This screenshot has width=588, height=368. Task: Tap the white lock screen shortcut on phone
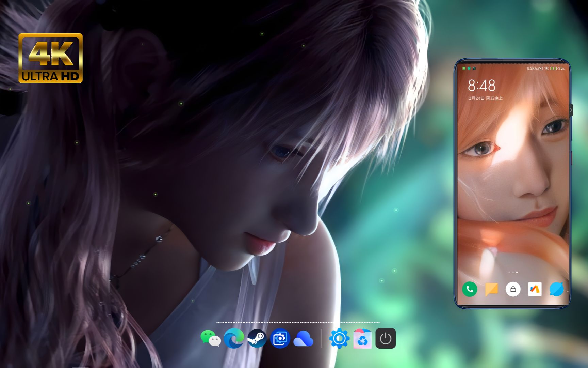point(513,289)
